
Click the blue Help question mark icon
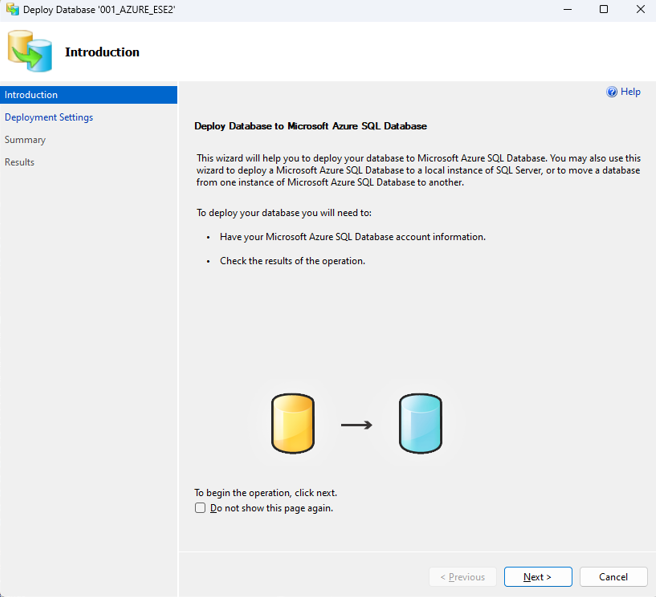[612, 92]
